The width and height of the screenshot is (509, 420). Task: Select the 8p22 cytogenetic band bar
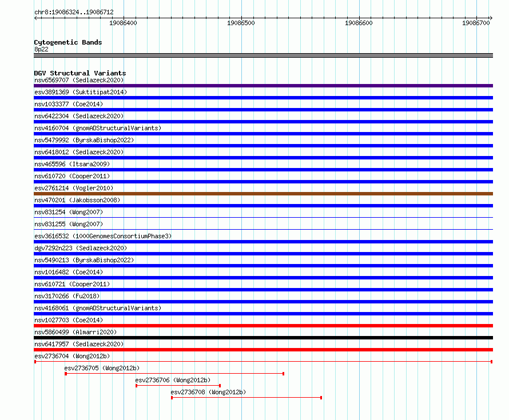click(263, 55)
